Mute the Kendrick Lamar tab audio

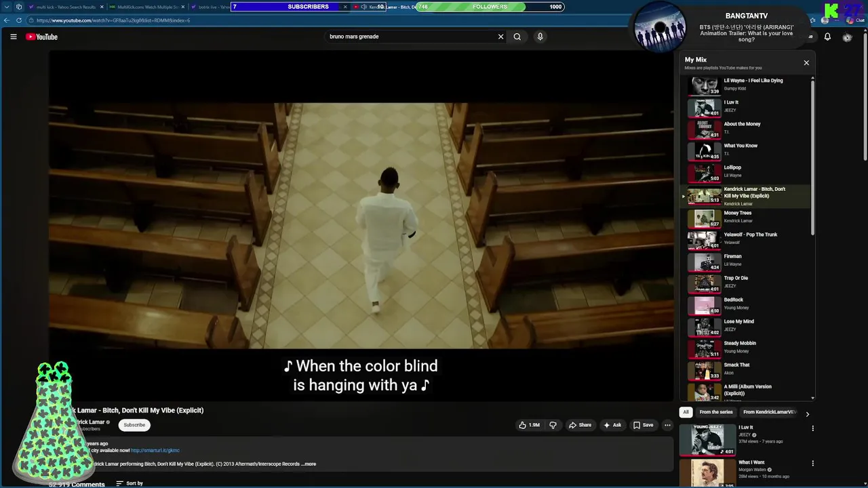(x=363, y=7)
